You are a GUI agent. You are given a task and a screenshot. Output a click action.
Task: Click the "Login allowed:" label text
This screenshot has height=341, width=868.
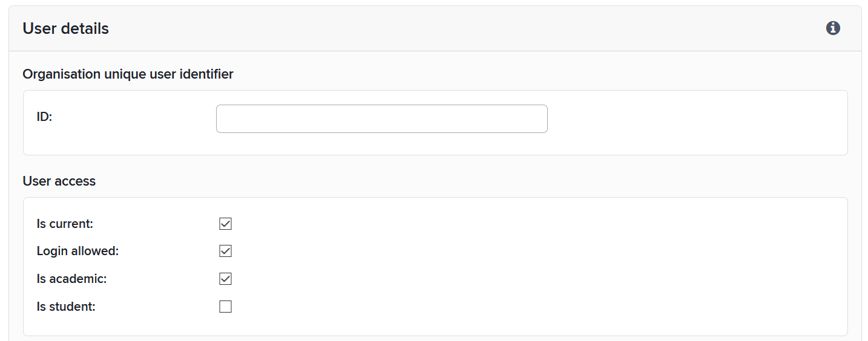point(77,251)
